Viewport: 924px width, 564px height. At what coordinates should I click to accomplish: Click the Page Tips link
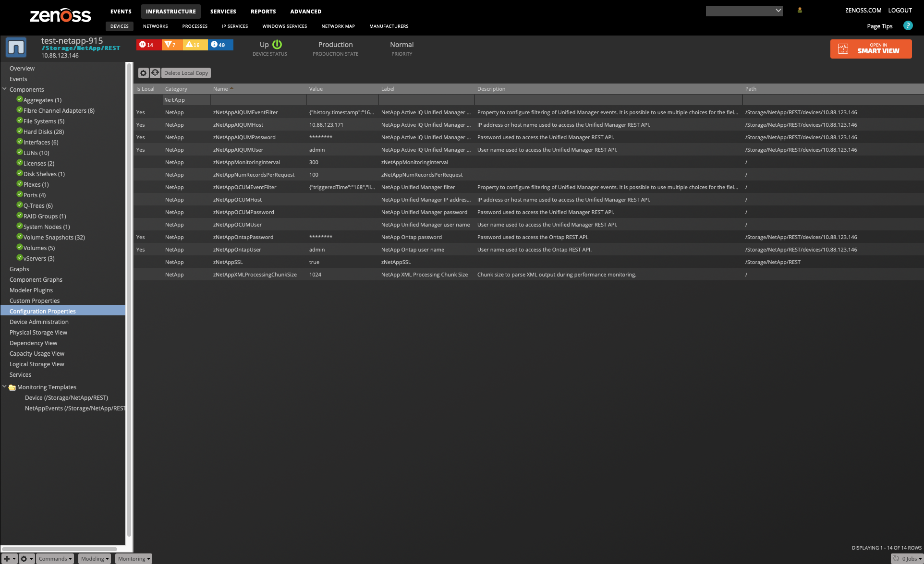880,26
